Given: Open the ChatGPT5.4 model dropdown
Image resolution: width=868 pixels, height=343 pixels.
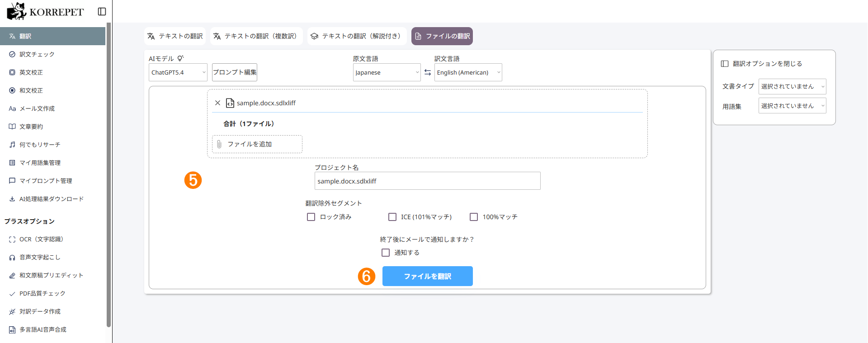Looking at the screenshot, I should pos(178,72).
